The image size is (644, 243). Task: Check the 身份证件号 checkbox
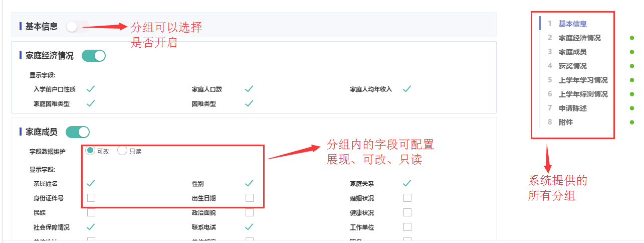91,198
